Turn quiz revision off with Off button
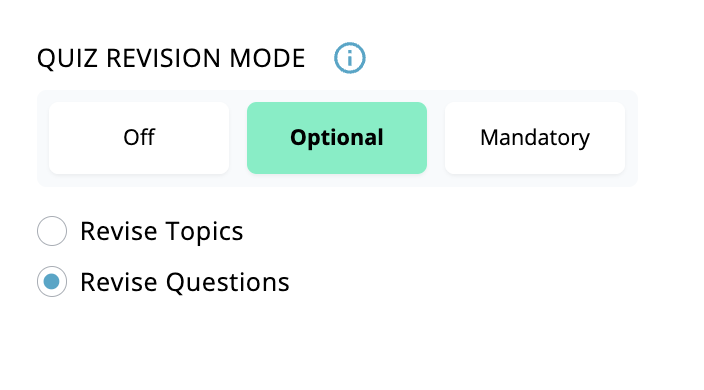 [139, 138]
